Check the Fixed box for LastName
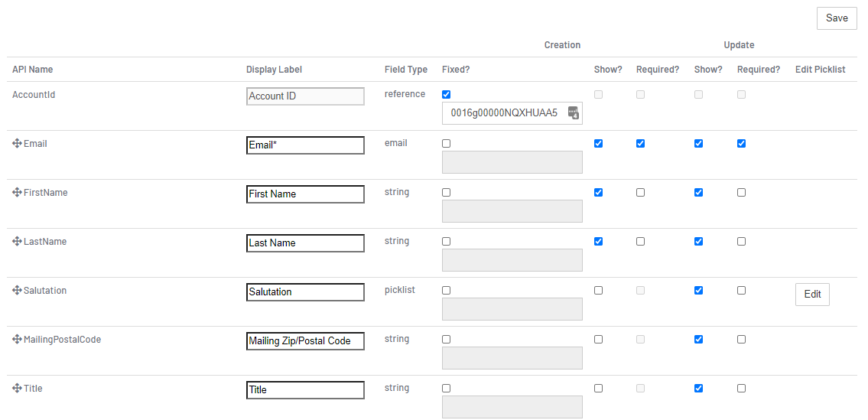The height and width of the screenshot is (420, 868). click(447, 242)
